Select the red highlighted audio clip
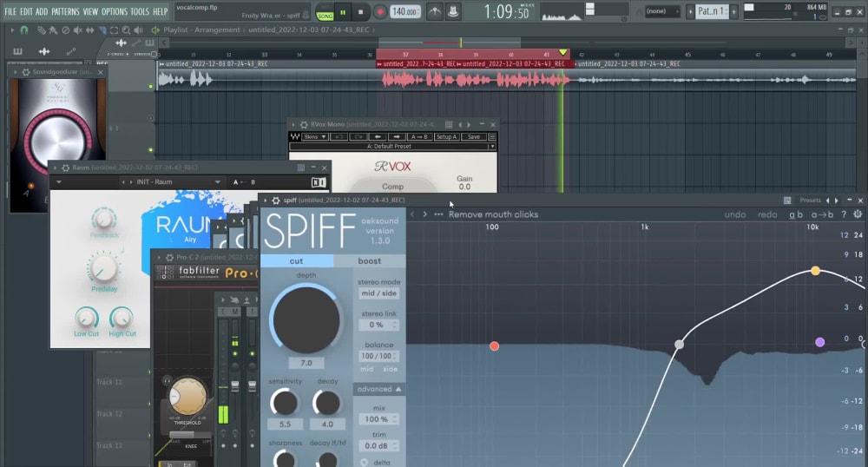 [x=475, y=76]
